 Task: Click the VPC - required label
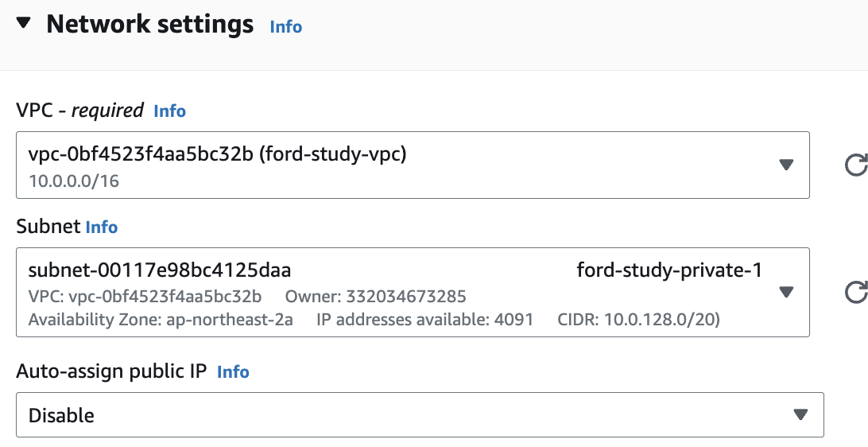80,111
